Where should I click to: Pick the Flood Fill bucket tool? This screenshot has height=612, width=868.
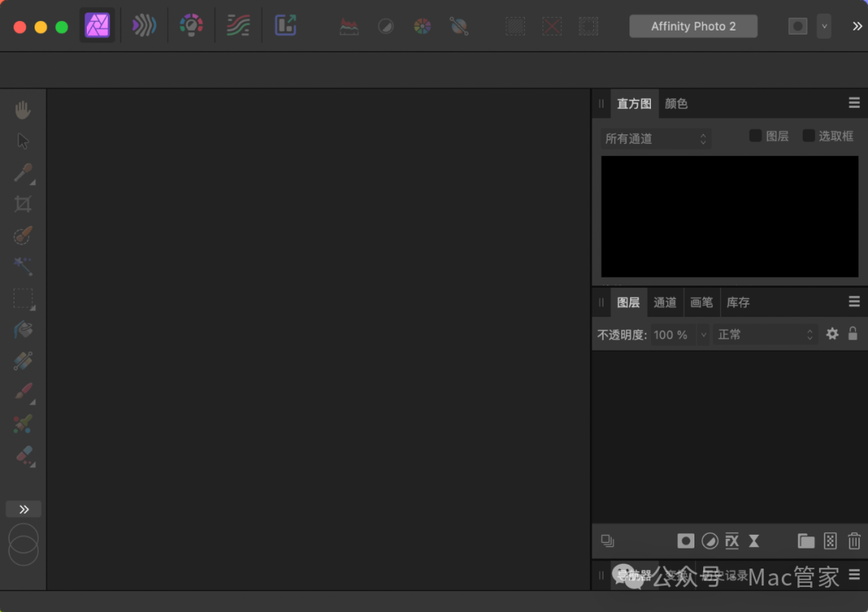click(23, 330)
